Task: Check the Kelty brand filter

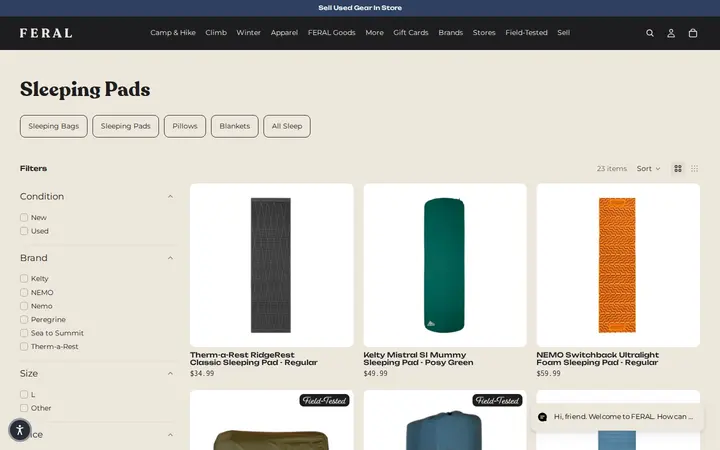Action: pyautogui.click(x=24, y=278)
